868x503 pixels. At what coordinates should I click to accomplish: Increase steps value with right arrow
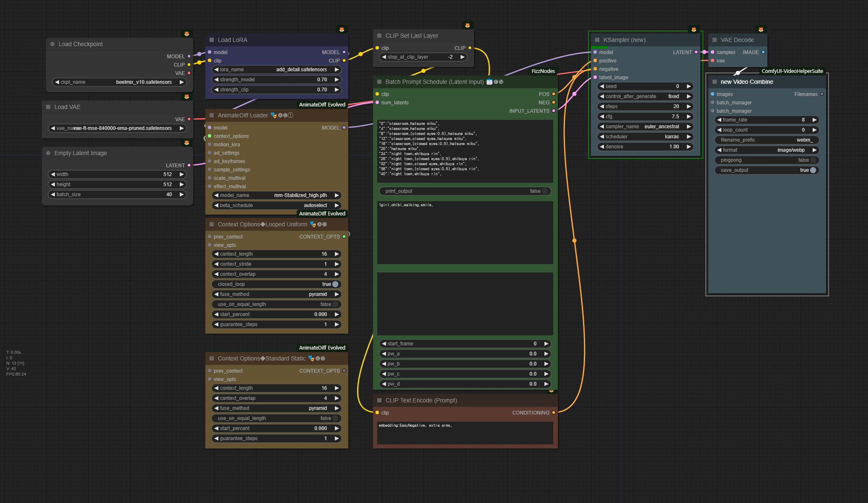[x=689, y=106]
